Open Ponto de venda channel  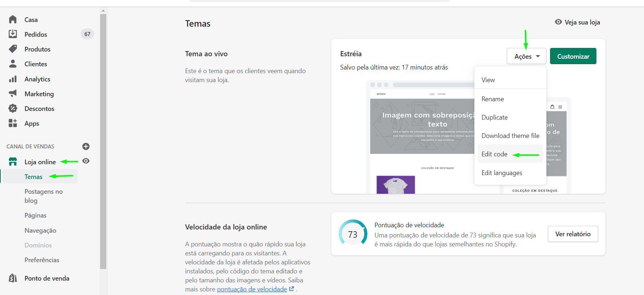(x=47, y=278)
